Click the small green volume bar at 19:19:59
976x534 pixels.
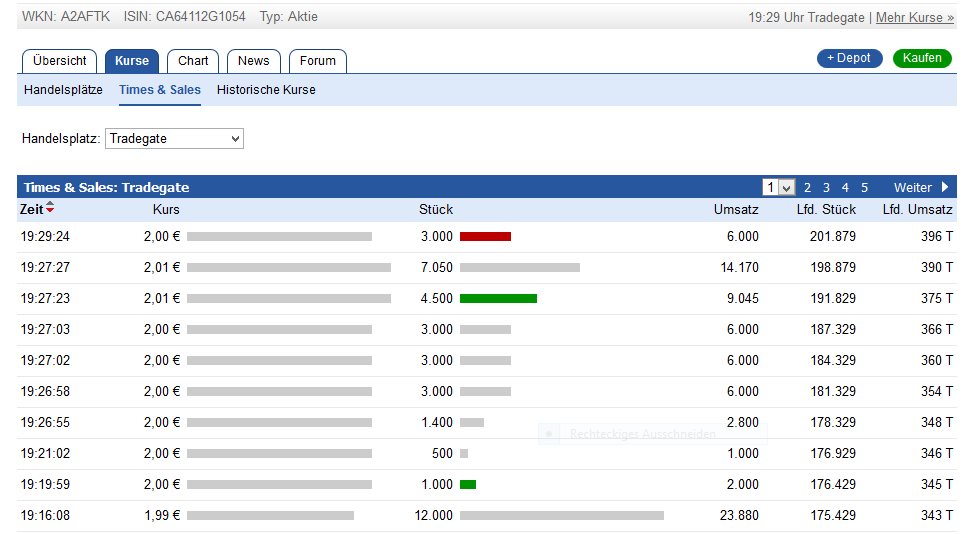click(468, 485)
